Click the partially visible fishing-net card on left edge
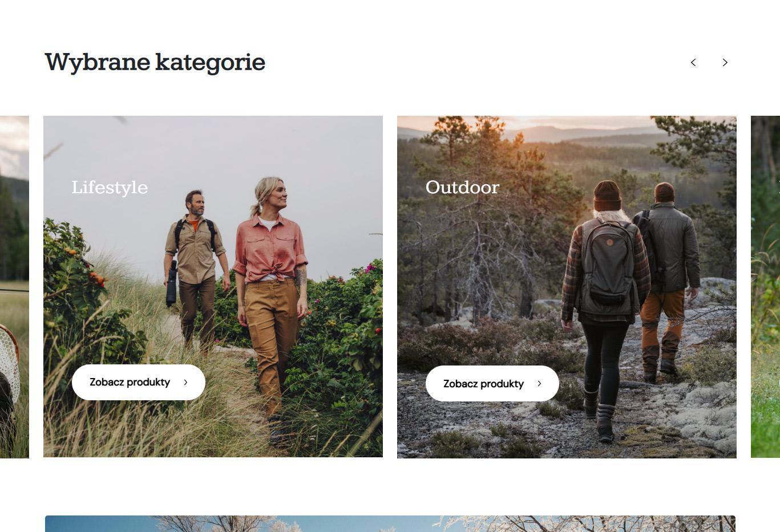780x532 pixels. [14, 287]
